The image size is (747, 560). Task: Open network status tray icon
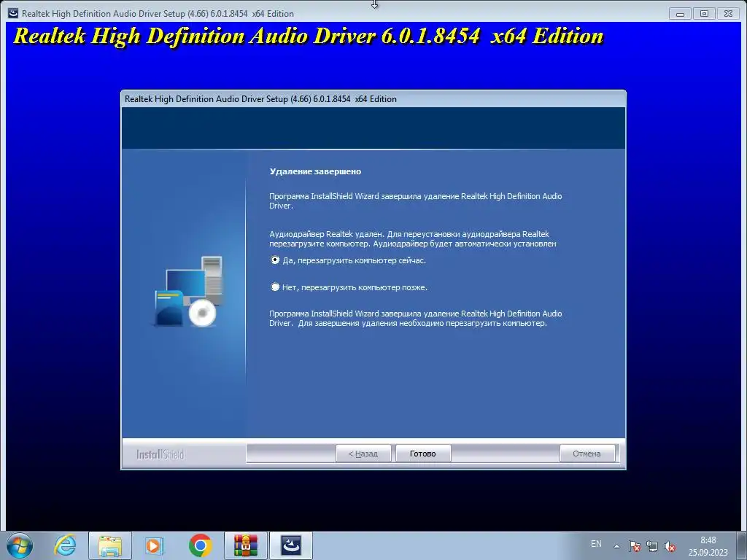click(x=651, y=546)
